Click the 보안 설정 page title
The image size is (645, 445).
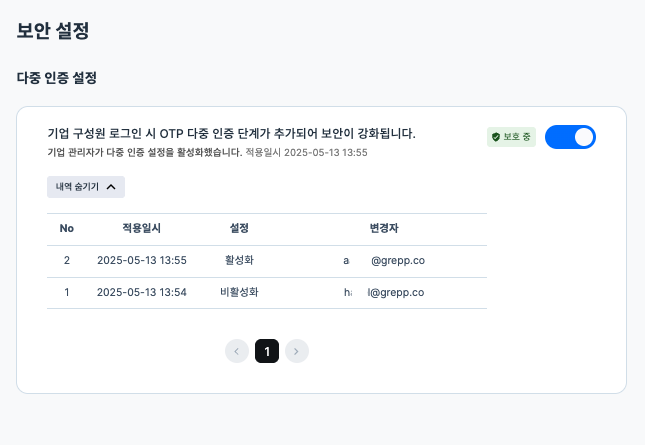pyautogui.click(x=53, y=30)
